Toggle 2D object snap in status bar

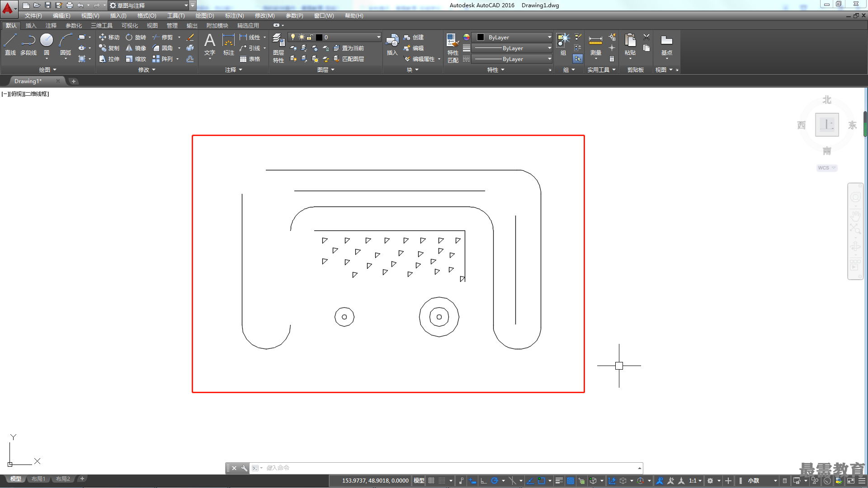click(542, 480)
